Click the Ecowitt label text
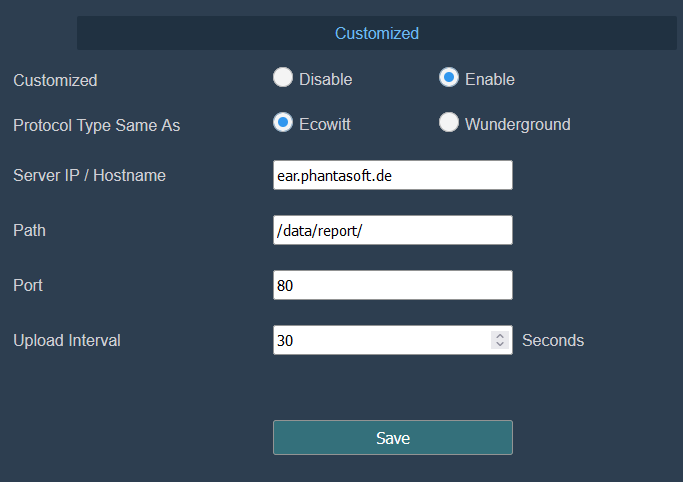This screenshot has width=683, height=482. (325, 125)
